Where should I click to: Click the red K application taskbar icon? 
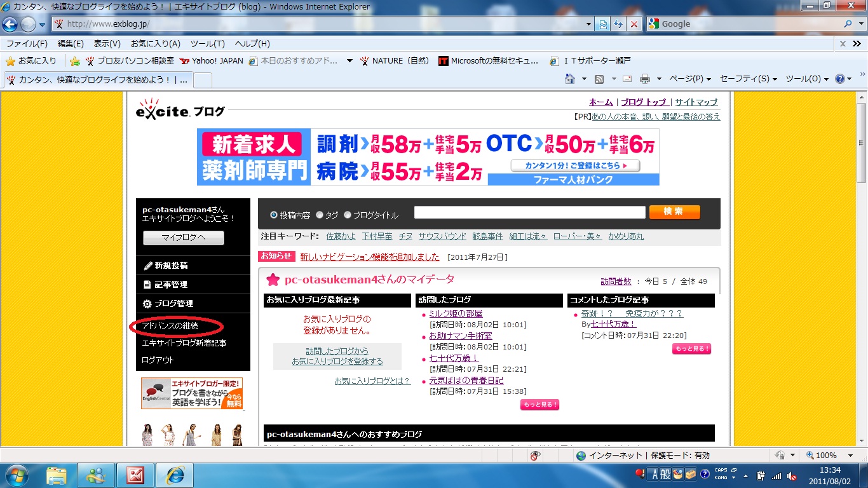[136, 475]
